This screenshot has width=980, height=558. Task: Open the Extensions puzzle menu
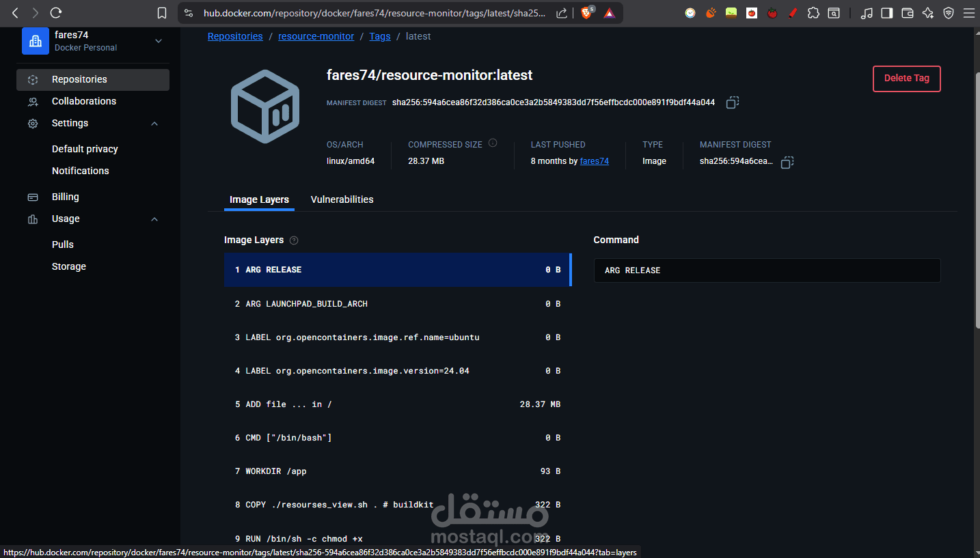[813, 13]
